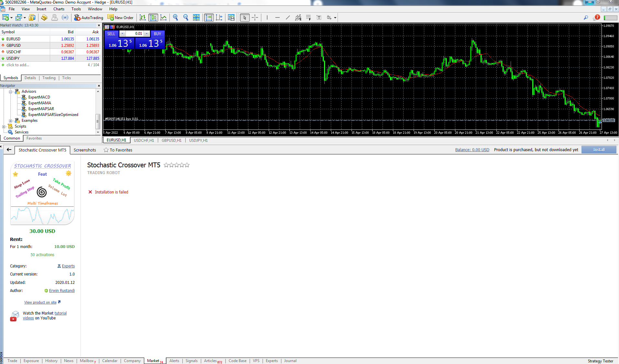Image resolution: width=619 pixels, height=364 pixels.
Task: Open the Screenshots tab of the product
Action: (x=85, y=150)
